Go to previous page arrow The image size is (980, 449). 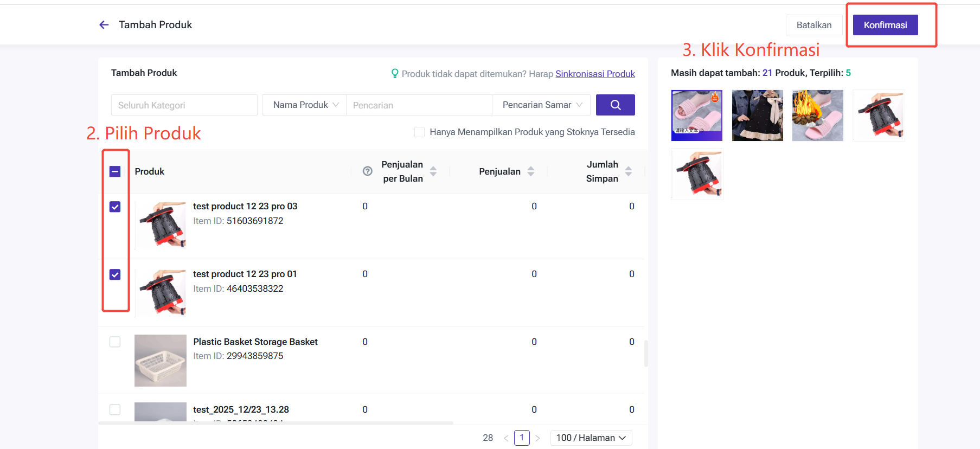click(x=506, y=438)
